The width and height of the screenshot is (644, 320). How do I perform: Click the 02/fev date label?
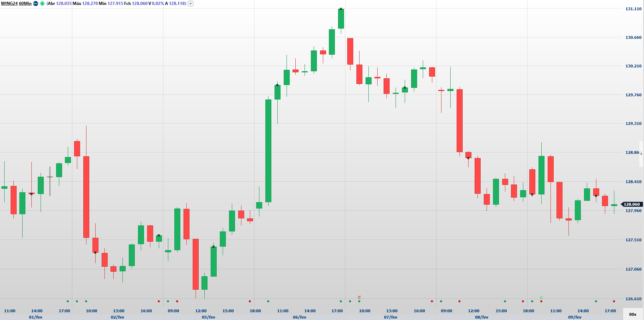118,317
